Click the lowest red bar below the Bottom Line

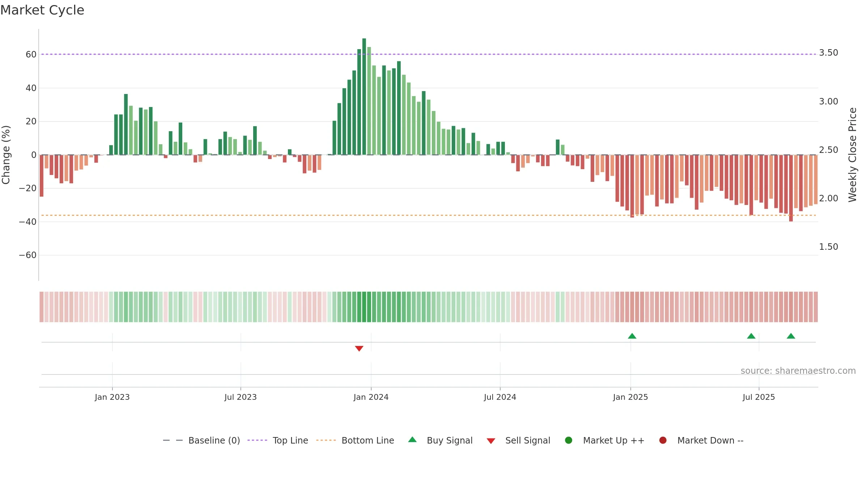click(x=791, y=188)
